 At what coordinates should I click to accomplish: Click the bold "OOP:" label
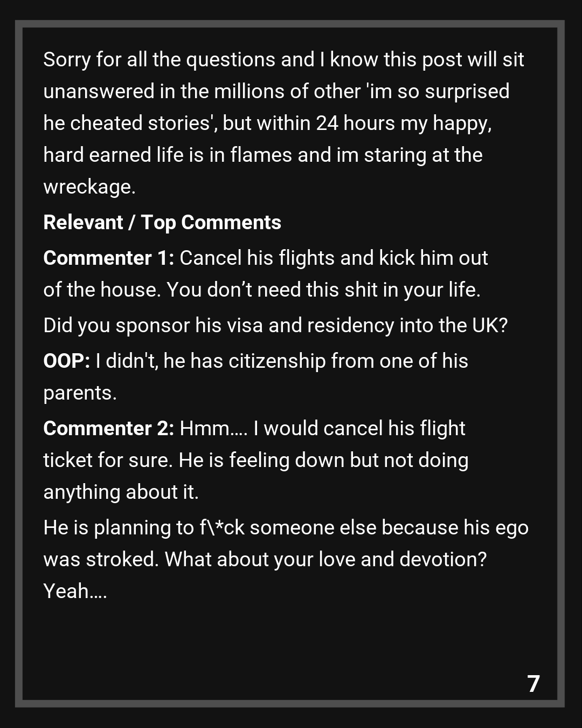click(x=66, y=361)
